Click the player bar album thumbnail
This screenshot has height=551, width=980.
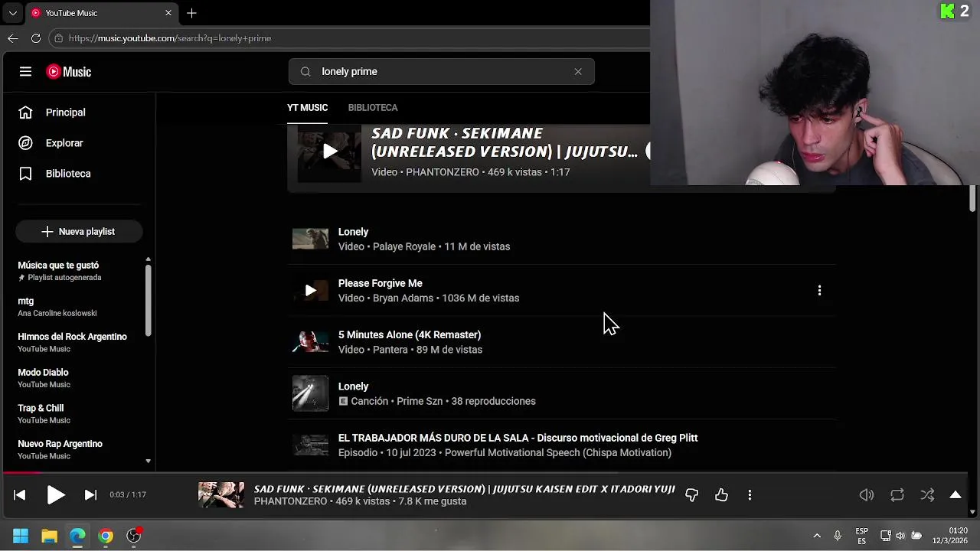point(221,495)
